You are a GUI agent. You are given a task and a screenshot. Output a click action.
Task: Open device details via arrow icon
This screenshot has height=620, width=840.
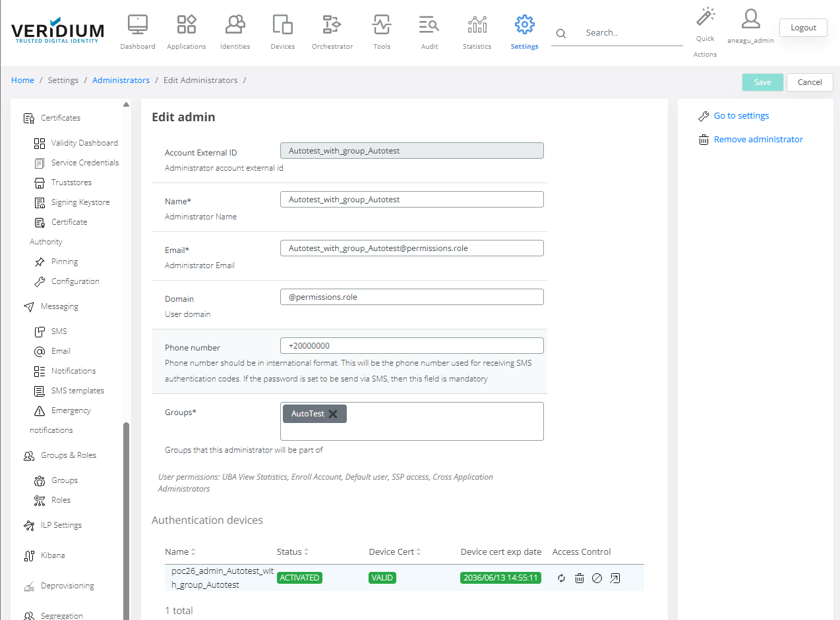pyautogui.click(x=615, y=578)
